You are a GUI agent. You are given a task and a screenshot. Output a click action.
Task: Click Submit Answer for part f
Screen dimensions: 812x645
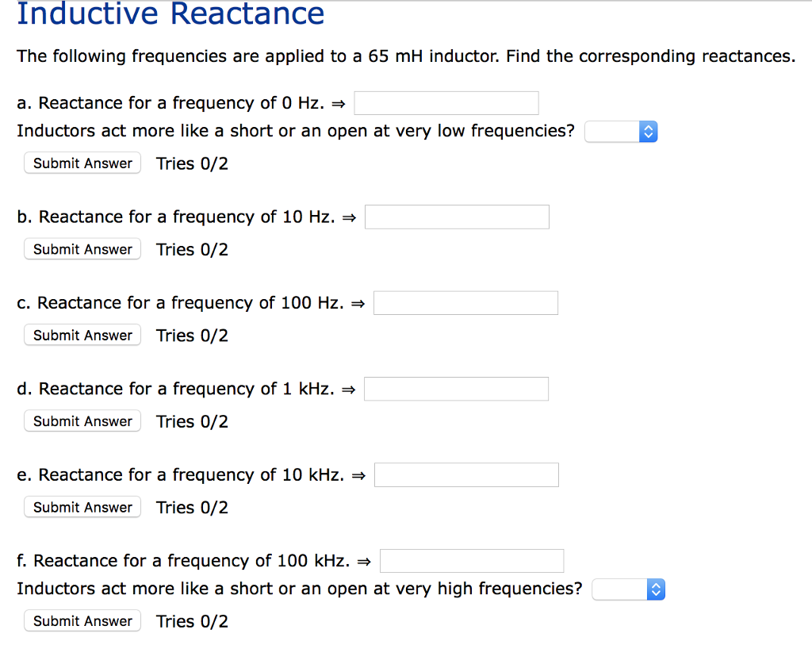[82, 620]
